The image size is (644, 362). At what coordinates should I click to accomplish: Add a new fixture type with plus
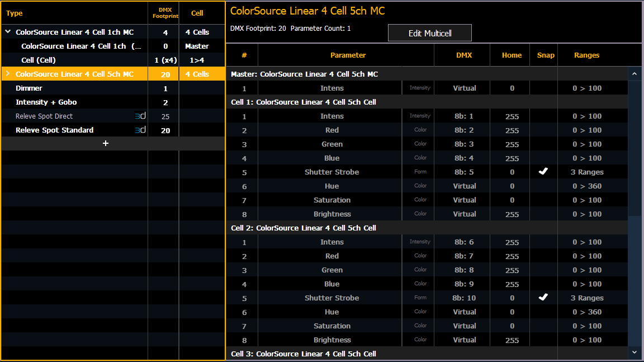click(106, 143)
